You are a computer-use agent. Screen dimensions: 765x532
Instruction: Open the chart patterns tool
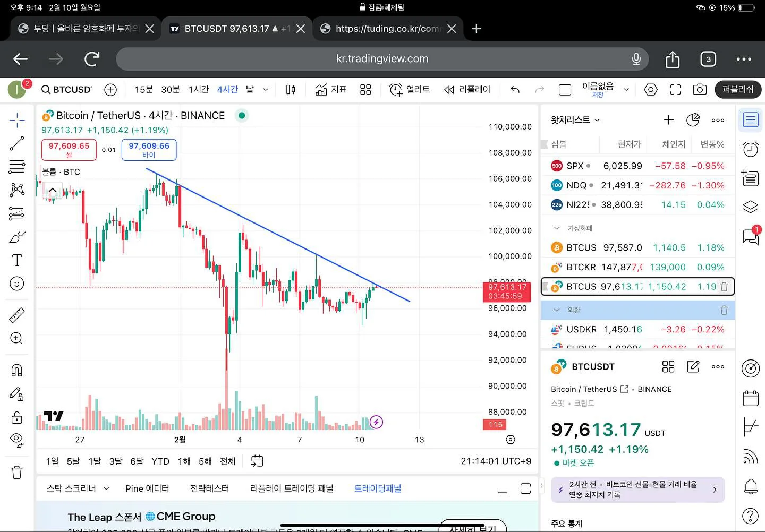tap(17, 190)
